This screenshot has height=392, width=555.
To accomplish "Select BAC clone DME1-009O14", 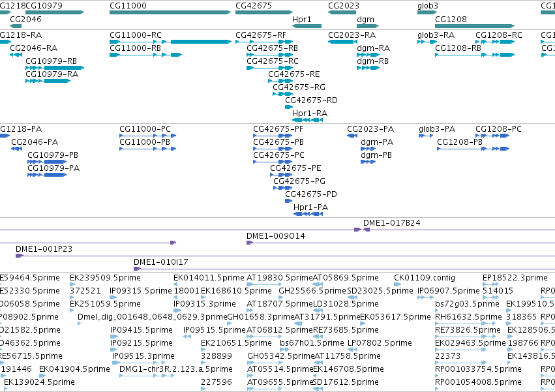I will [x=275, y=237].
